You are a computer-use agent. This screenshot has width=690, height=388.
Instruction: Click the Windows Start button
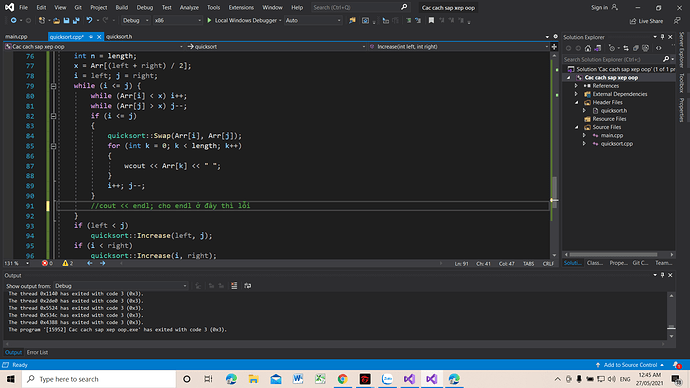point(11,379)
